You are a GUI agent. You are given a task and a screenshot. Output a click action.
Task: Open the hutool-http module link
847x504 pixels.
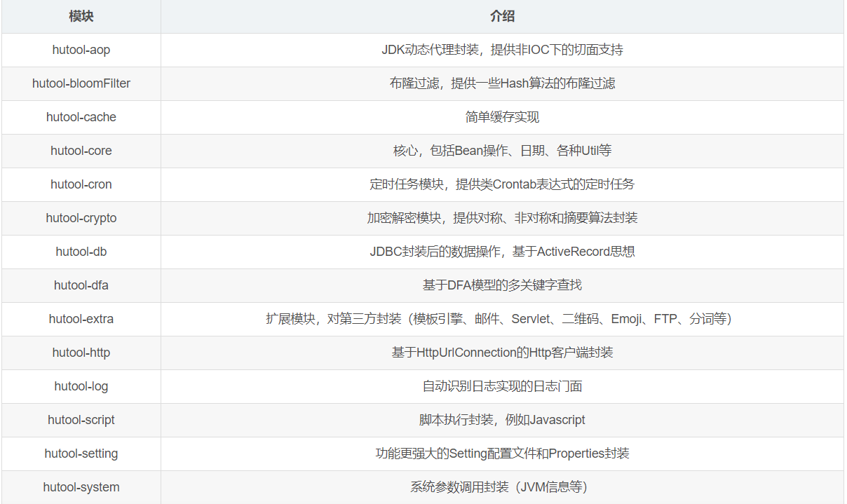click(x=79, y=353)
